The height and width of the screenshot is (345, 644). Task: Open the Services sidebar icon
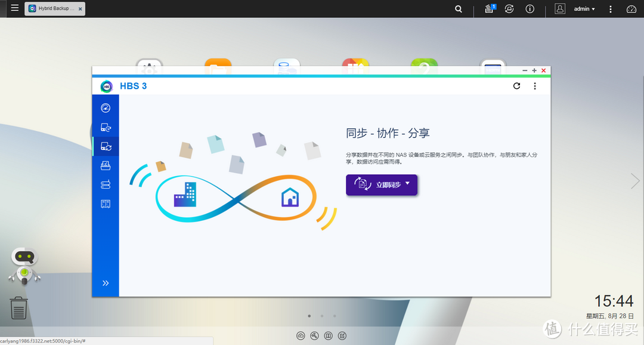point(106,204)
